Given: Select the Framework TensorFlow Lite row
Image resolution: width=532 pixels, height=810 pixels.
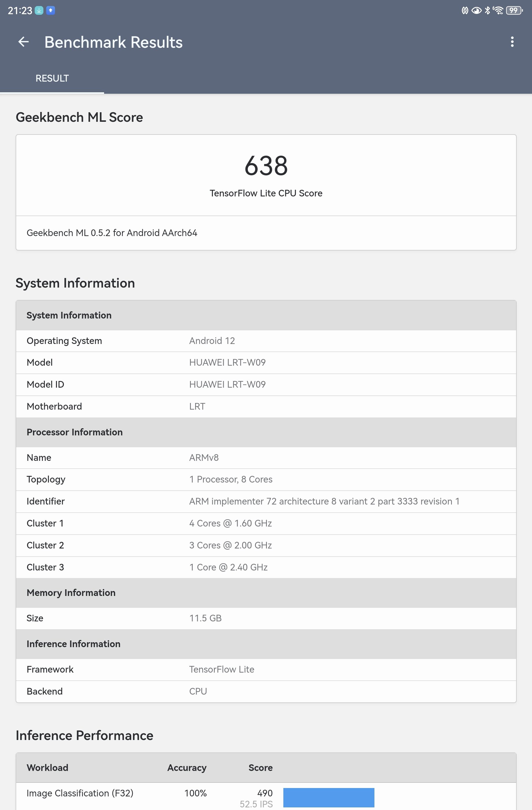Looking at the screenshot, I should [x=266, y=669].
